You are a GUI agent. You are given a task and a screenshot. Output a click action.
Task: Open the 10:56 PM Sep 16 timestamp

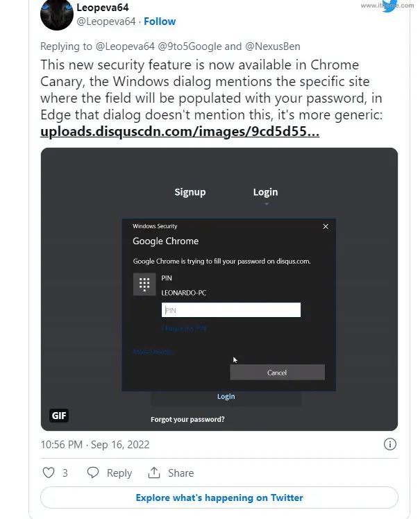coord(94,444)
